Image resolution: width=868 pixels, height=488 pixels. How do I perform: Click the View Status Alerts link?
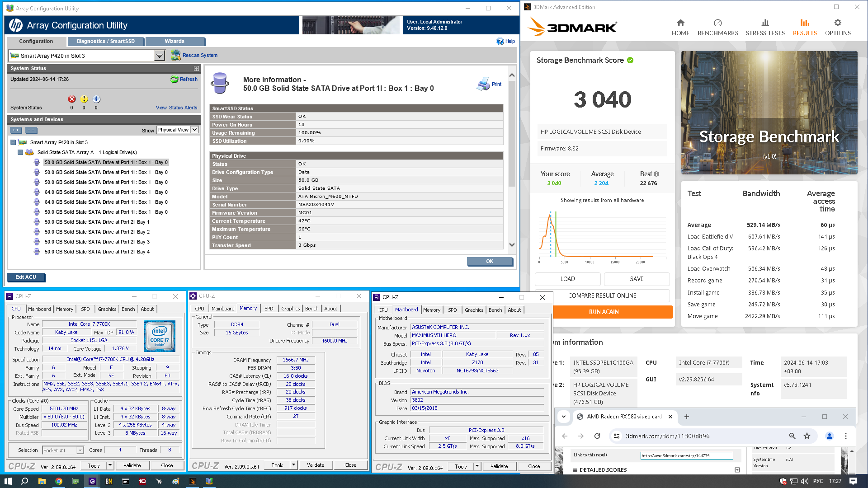coord(176,108)
